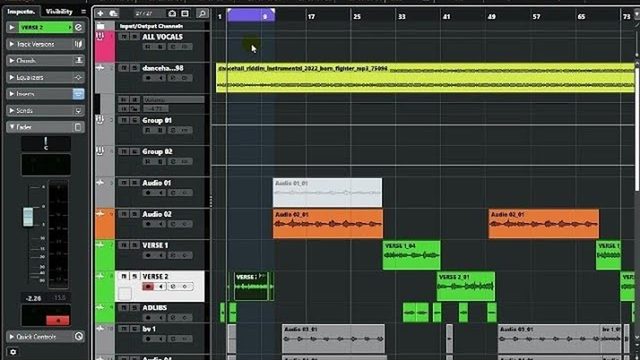Select the VERSE 1_04 green clip
Viewport: 640px width, 360px height.
tap(411, 255)
